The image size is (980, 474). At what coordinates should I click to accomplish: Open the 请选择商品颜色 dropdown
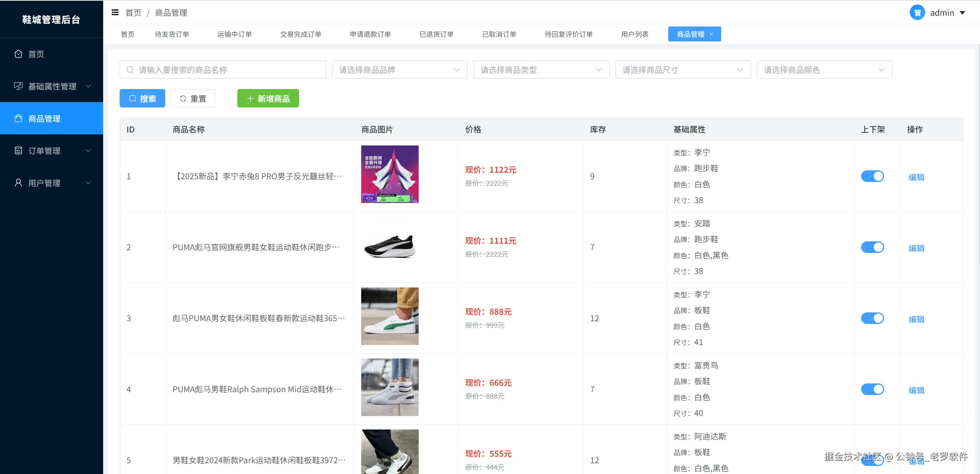[824, 69]
